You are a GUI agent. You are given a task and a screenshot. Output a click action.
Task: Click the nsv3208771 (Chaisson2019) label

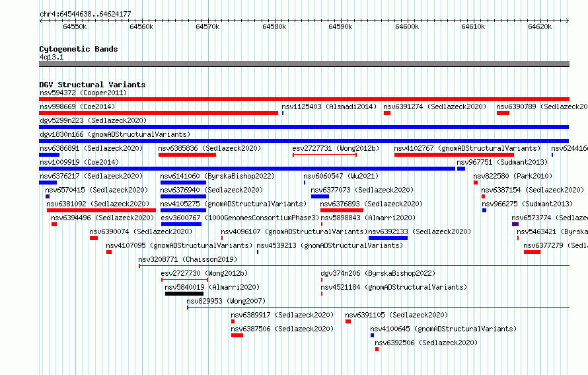tap(188, 259)
